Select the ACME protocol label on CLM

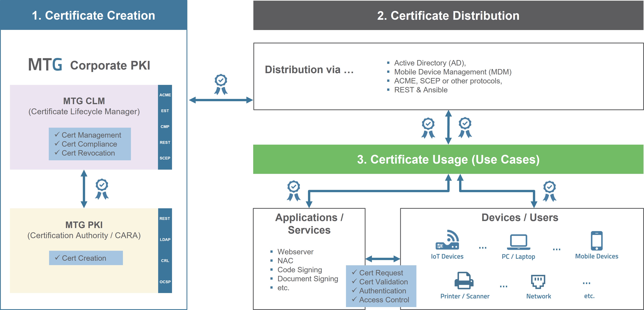(165, 95)
